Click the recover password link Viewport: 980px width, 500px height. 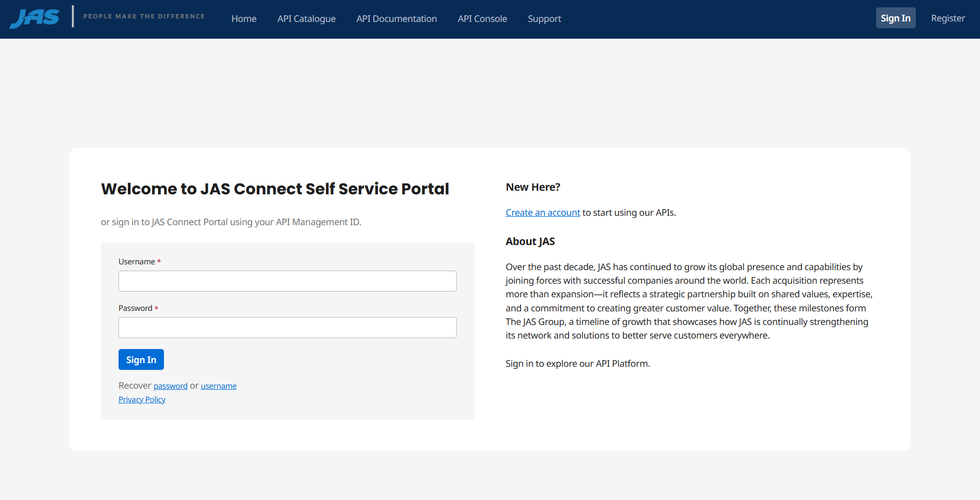tap(170, 386)
